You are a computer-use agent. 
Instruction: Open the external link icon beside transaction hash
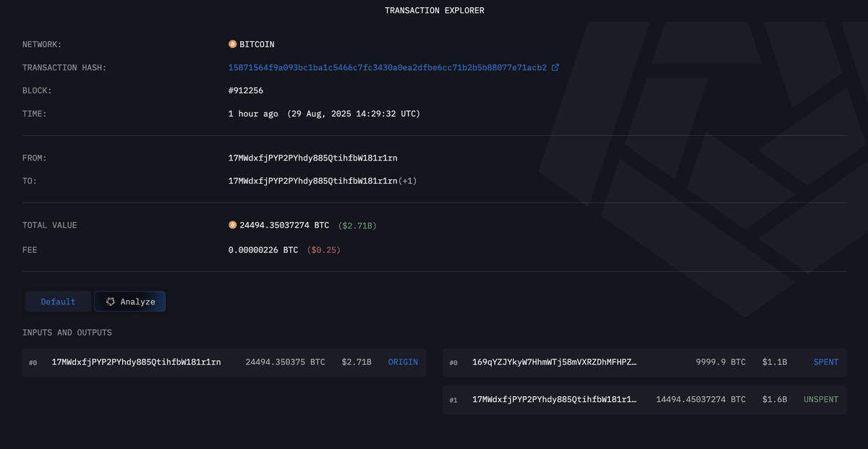tap(555, 67)
